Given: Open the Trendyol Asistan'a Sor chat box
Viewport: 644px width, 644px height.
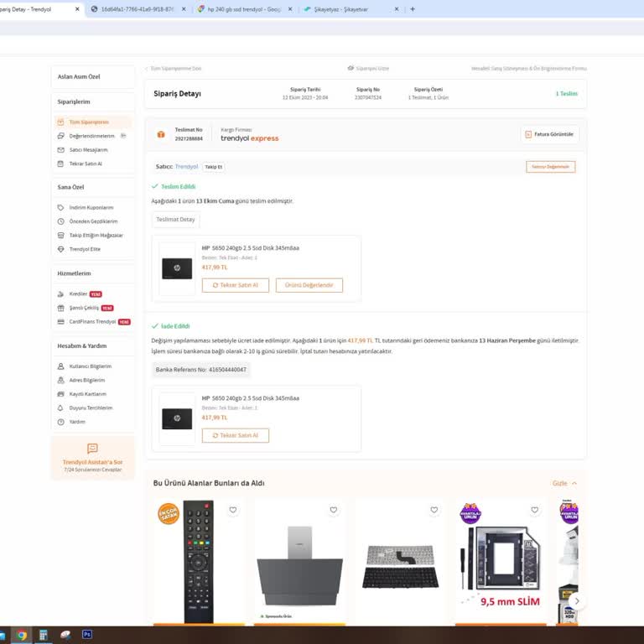Looking at the screenshot, I should pyautogui.click(x=93, y=458).
